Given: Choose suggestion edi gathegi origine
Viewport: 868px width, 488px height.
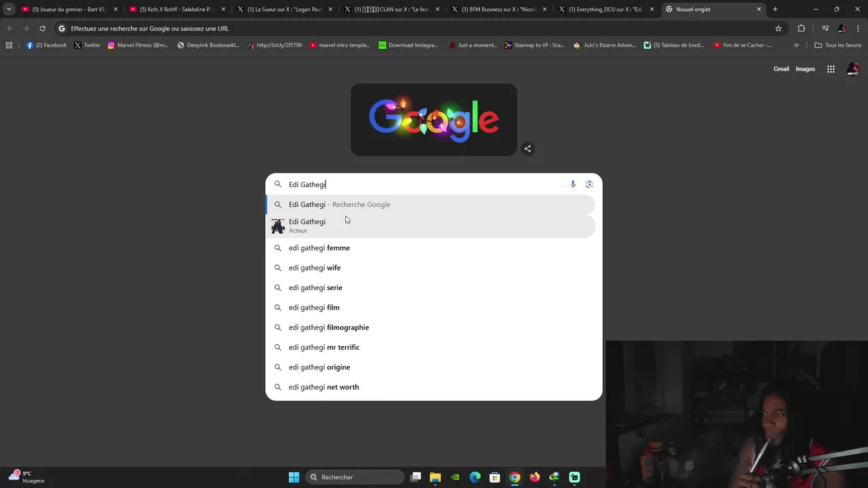Looking at the screenshot, I should point(431,367).
